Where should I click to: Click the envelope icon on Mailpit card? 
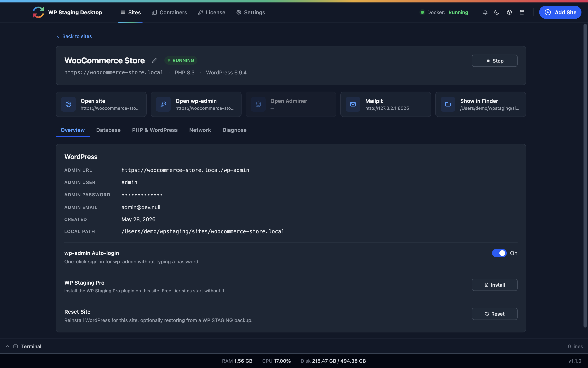coord(353,104)
